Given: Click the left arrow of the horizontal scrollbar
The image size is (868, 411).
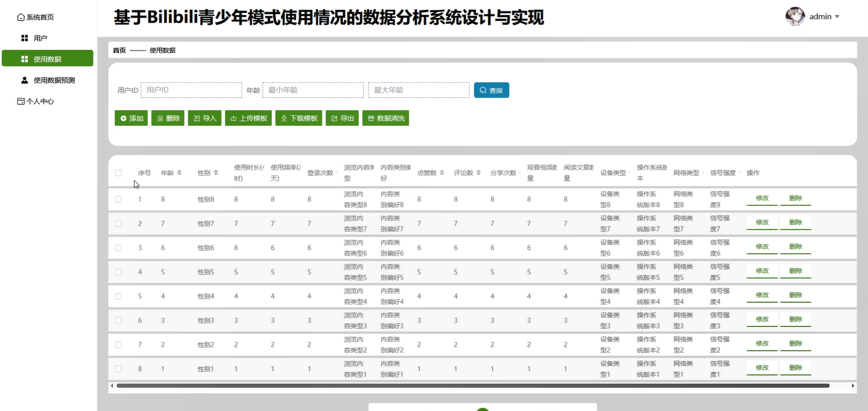Looking at the screenshot, I should [x=111, y=385].
